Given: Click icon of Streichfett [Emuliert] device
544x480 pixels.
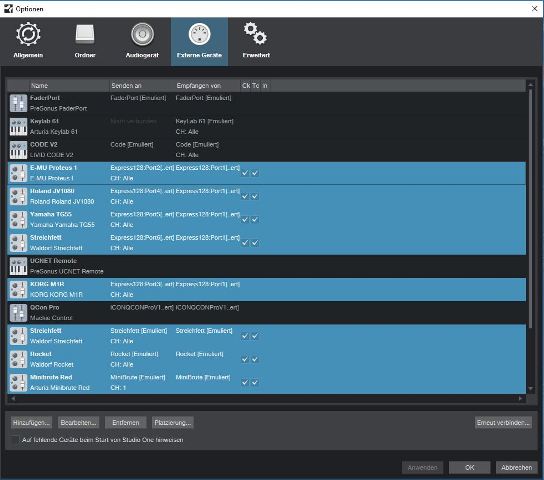Looking at the screenshot, I should click(18, 336).
